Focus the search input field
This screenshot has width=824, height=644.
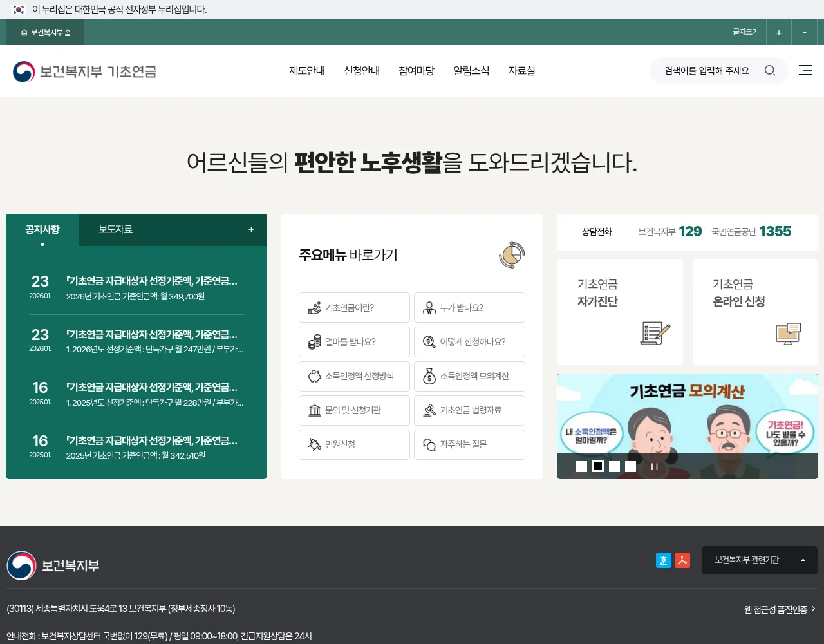click(708, 71)
